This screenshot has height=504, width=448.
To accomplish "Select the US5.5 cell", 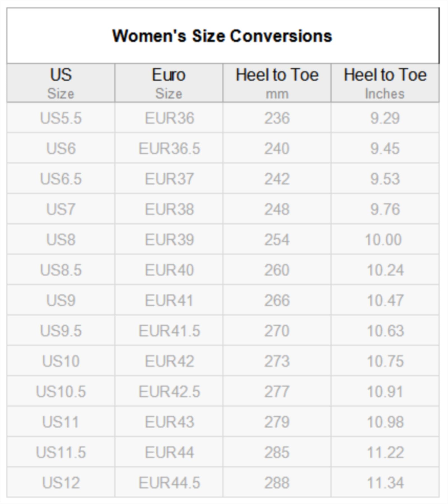I will point(61,118).
